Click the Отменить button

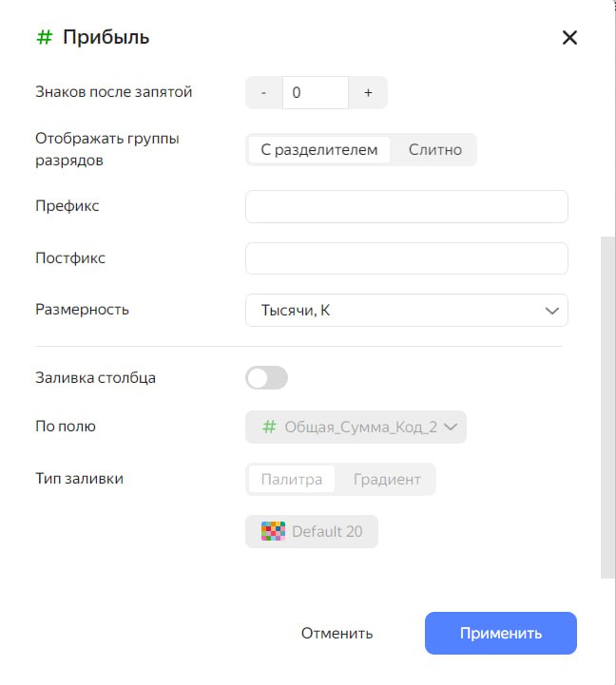[337, 633]
